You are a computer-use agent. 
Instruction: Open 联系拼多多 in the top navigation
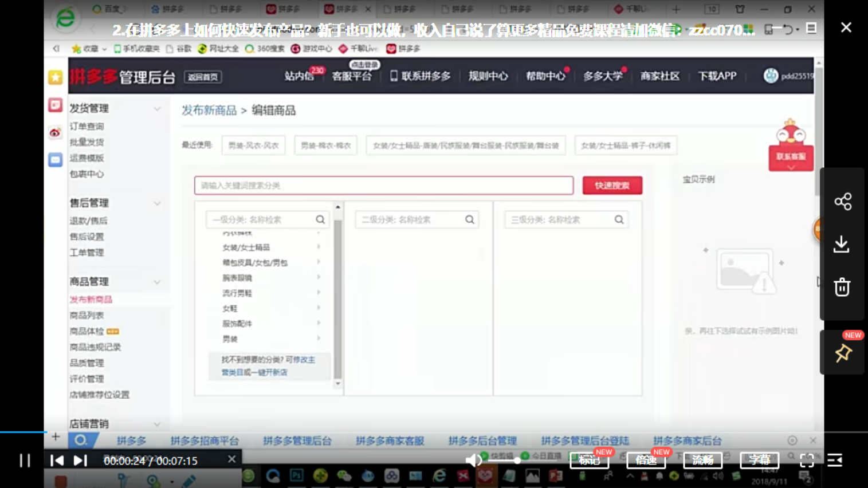(421, 76)
